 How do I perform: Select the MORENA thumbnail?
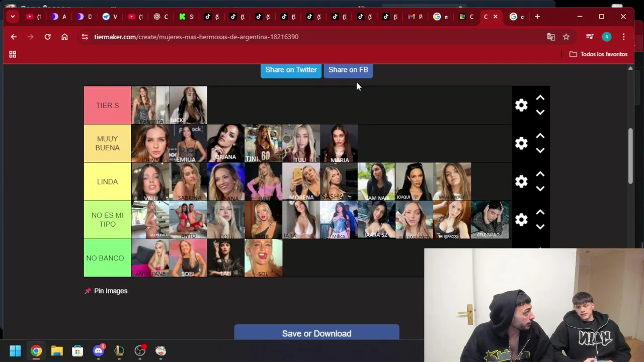point(301,182)
